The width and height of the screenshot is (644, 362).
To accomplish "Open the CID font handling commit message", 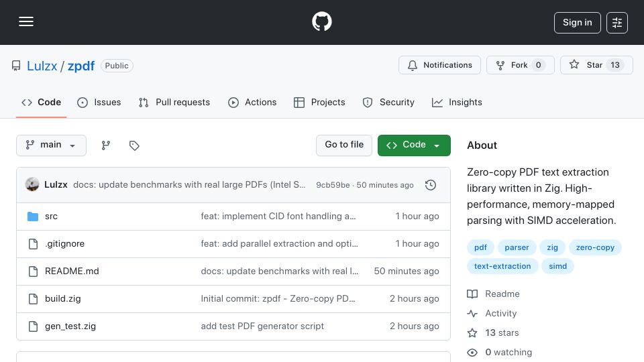I will pyautogui.click(x=278, y=217).
